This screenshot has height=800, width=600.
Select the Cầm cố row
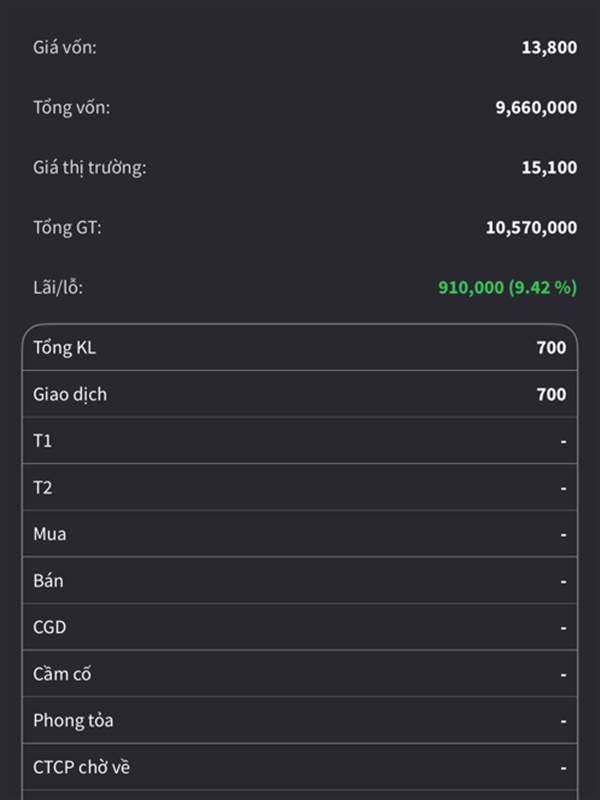pyautogui.click(x=300, y=674)
